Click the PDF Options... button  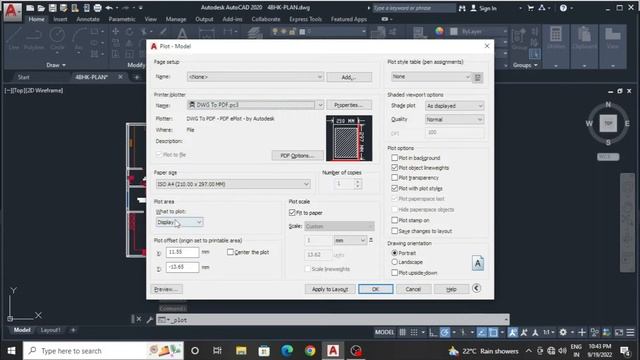298,156
